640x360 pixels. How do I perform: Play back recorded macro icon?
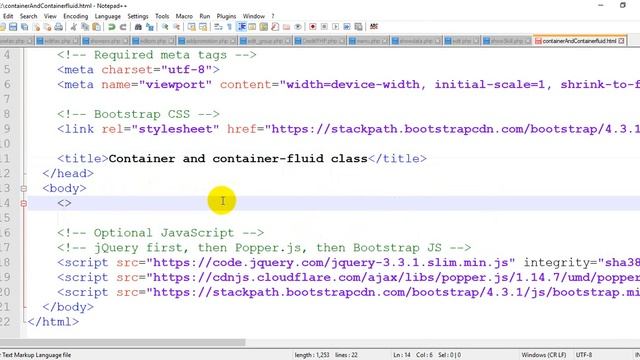[x=336, y=27]
